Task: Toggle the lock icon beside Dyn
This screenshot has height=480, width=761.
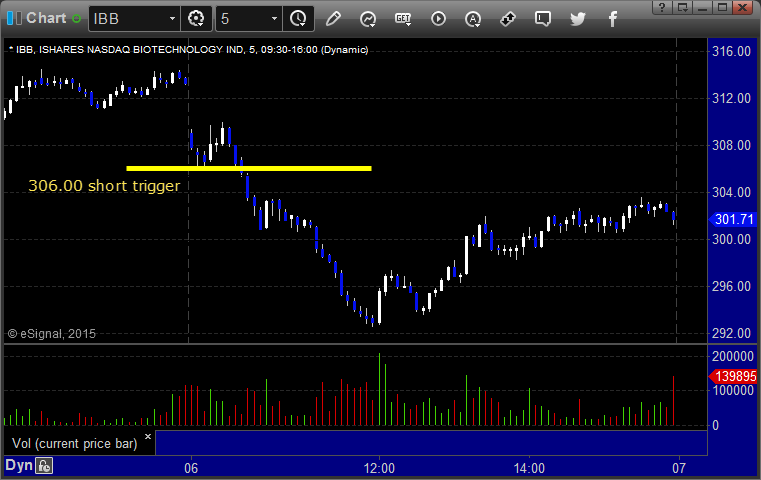Action: point(44,466)
